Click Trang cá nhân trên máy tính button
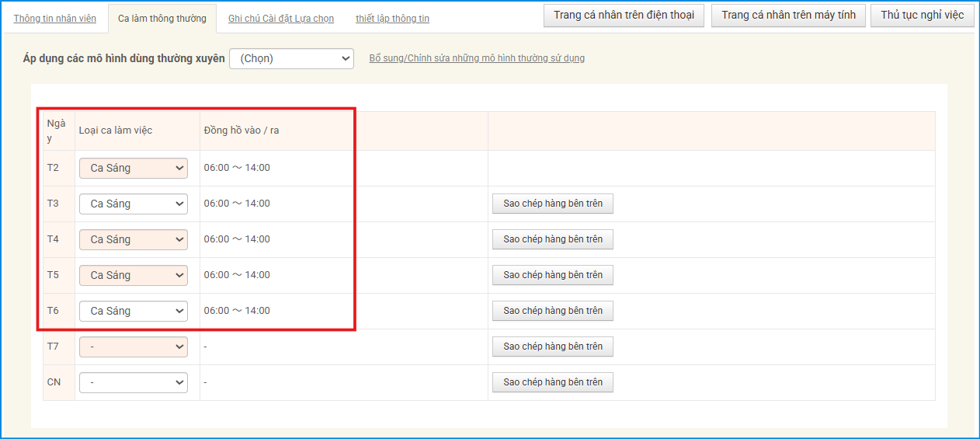980x439 pixels. tap(788, 16)
